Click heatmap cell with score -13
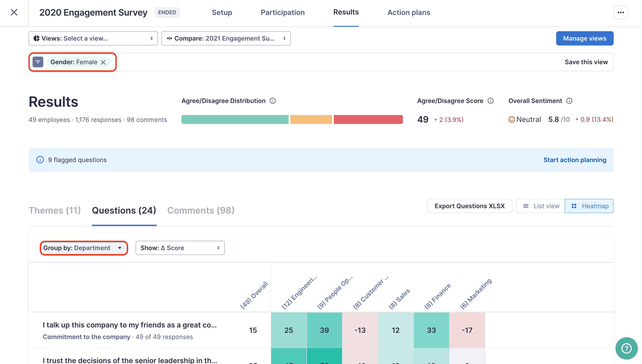 tap(360, 330)
